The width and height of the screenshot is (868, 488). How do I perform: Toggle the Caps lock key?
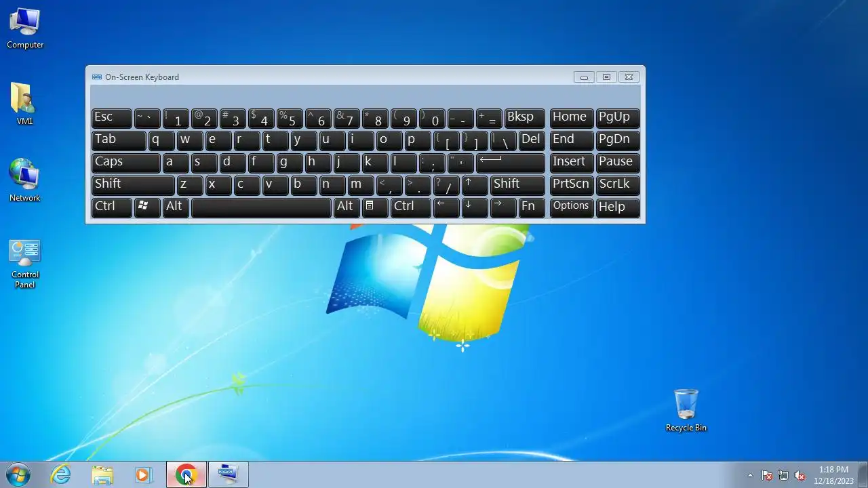[125, 163]
